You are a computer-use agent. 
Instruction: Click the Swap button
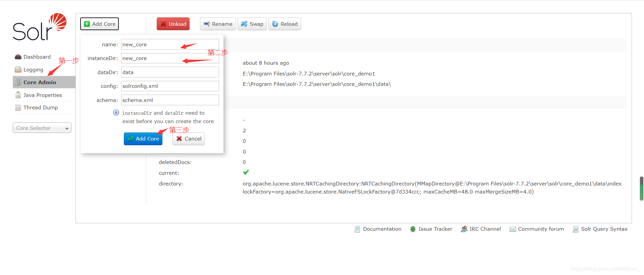click(252, 24)
